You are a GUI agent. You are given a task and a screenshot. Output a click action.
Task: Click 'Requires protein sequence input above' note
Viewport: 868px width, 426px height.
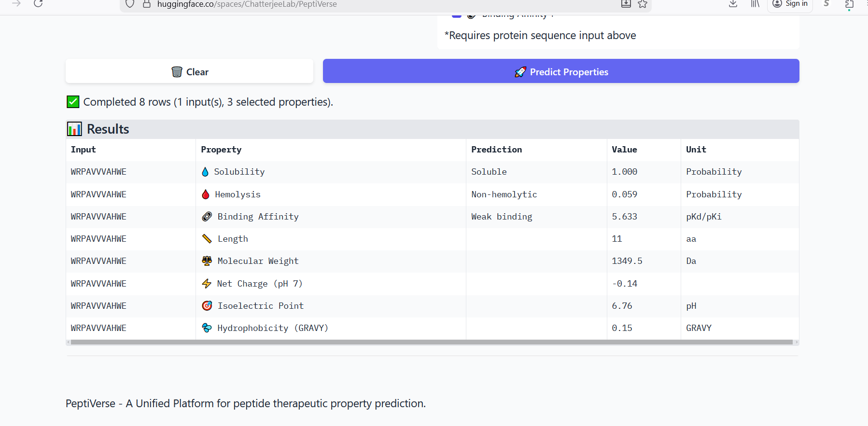point(540,35)
